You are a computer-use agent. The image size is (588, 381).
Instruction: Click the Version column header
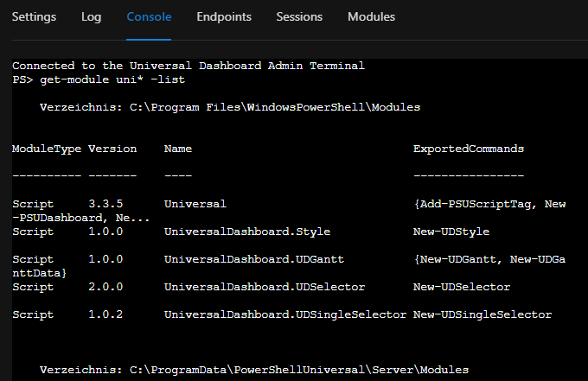click(112, 149)
